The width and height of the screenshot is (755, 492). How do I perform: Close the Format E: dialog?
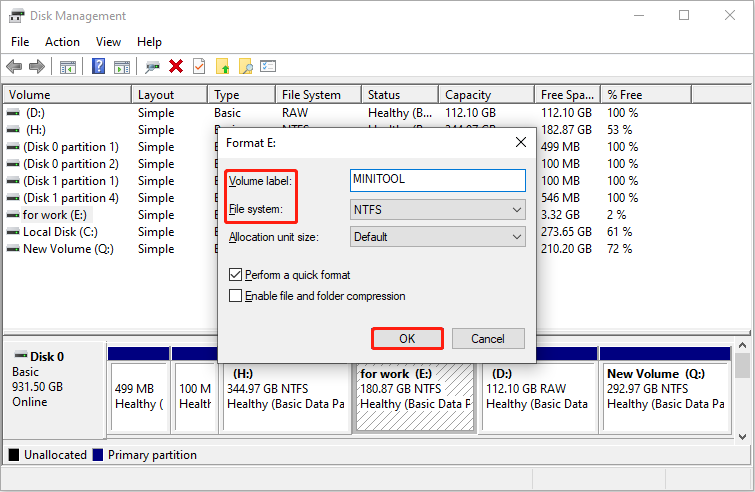point(521,142)
